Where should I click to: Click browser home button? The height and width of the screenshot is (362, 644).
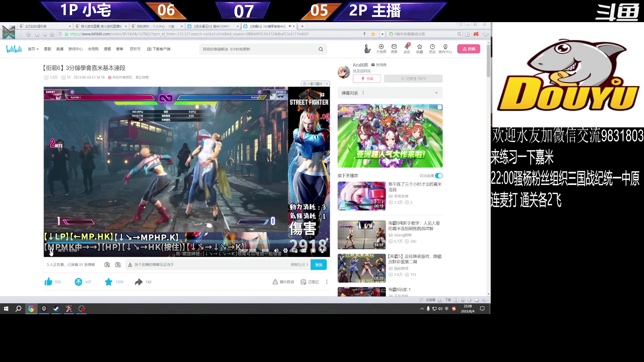(37, 34)
